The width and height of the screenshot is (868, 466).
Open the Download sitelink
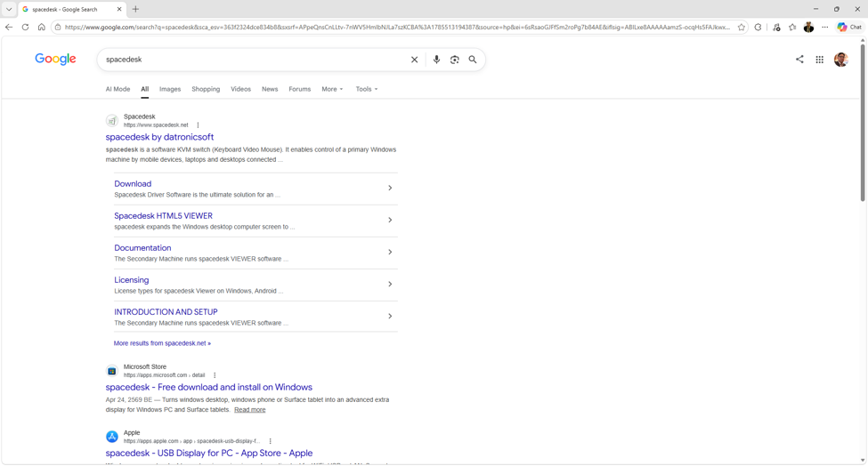[x=133, y=183]
